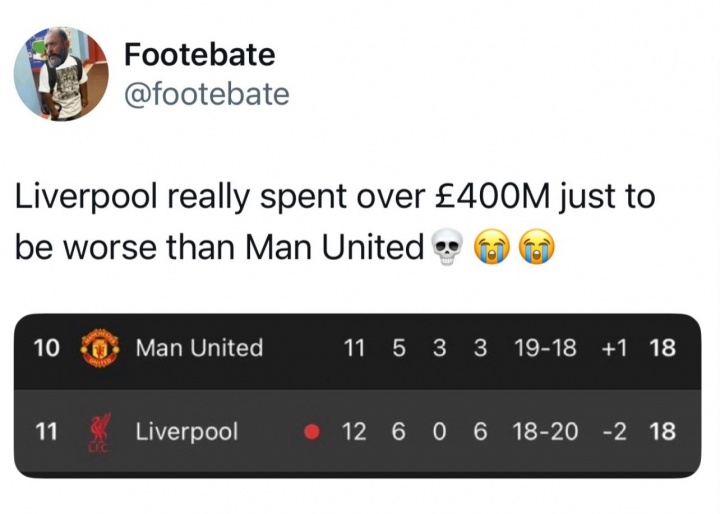Click the skull emoji in the tweet

[x=445, y=247]
